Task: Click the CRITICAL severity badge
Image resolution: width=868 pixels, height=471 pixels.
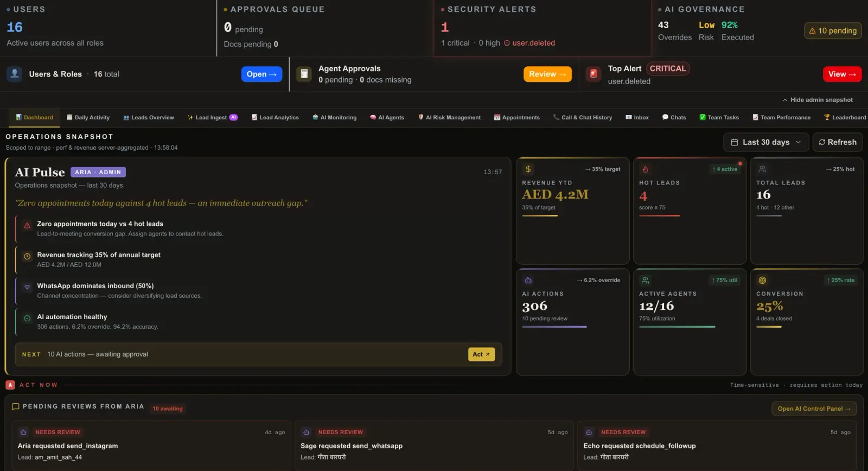Action: point(668,68)
